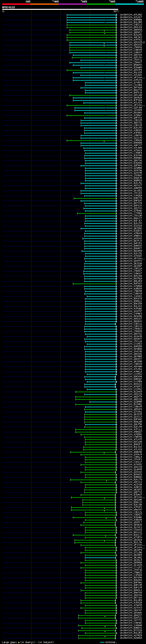The width and height of the screenshot is (146, 644).
Task: Click hit label UniRef100_Q6K4Y7
Action: 131,359
